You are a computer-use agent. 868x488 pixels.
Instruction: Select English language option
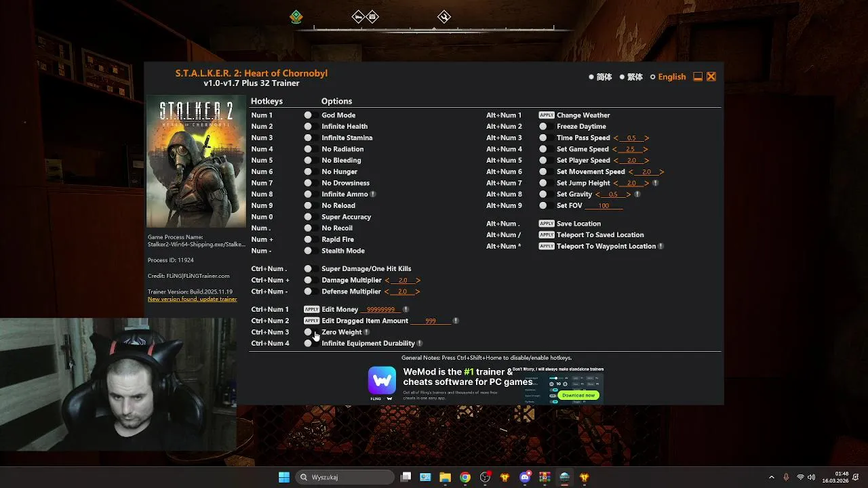coord(668,77)
